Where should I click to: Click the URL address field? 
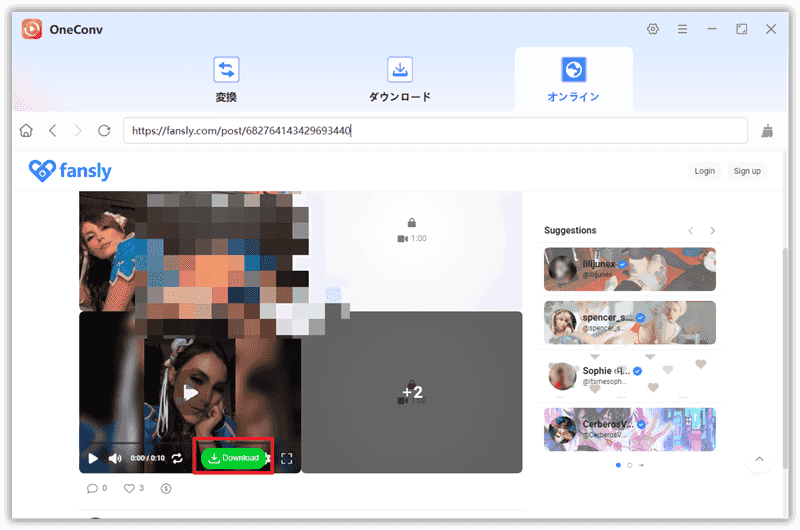point(435,131)
